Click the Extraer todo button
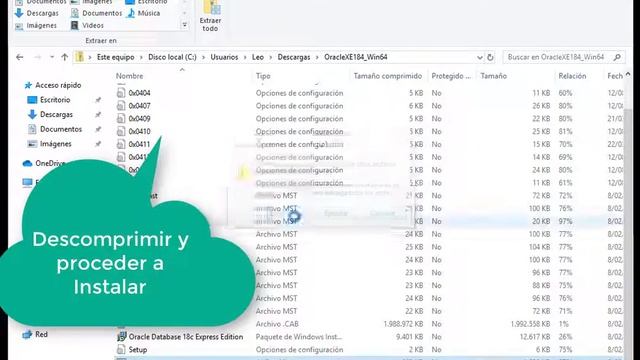This screenshot has height=360, width=640. coord(210,16)
